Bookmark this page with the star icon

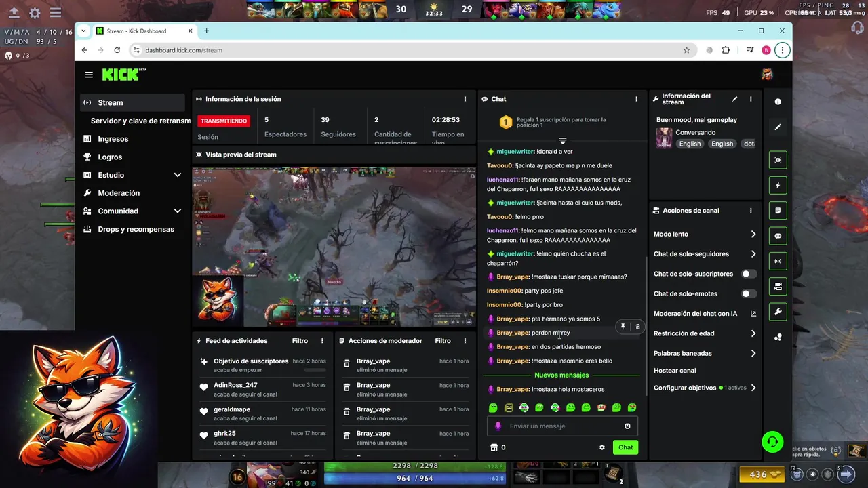point(686,50)
